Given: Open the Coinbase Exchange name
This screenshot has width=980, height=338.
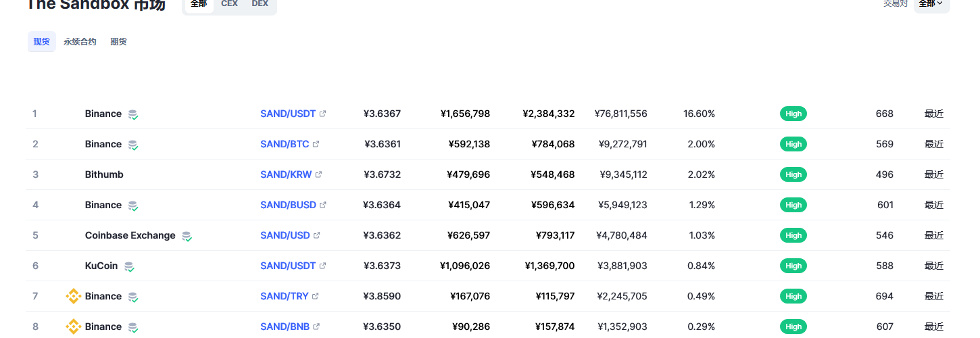Looking at the screenshot, I should tap(130, 235).
